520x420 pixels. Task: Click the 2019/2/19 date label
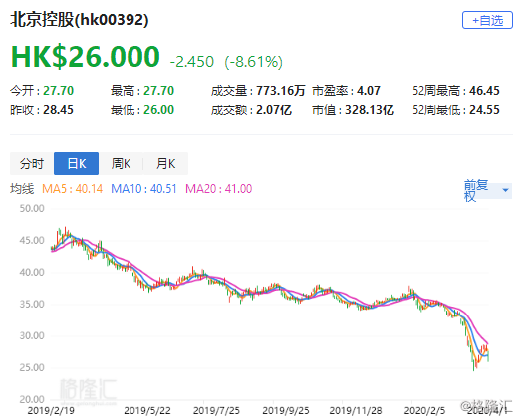pyautogui.click(x=51, y=411)
